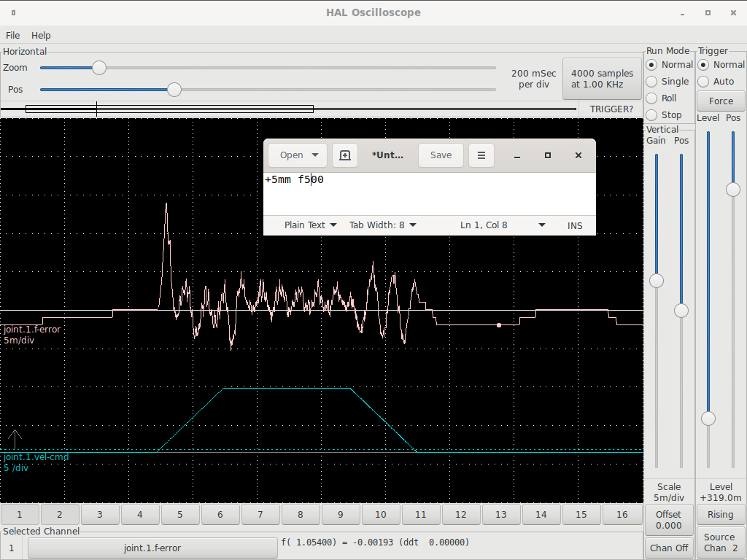The image size is (747, 560).
Task: Select channel 14 button
Action: point(541,514)
